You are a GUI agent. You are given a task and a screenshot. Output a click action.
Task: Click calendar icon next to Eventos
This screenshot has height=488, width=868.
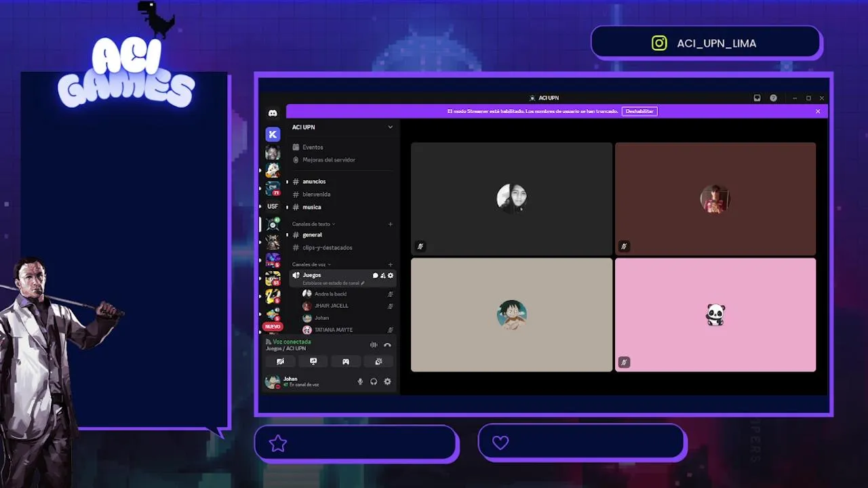click(x=296, y=147)
